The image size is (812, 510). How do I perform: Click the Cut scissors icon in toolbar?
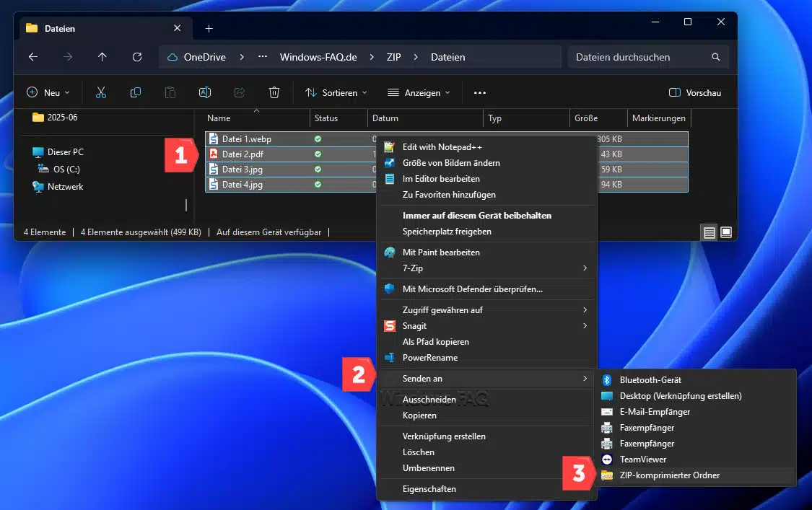(x=101, y=92)
